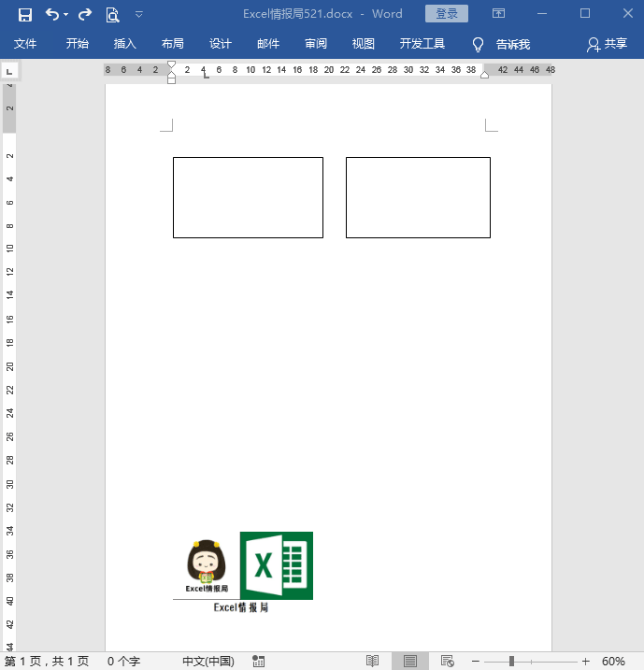This screenshot has height=670, width=644.
Task: Click the 告诉我 search box
Action: (x=513, y=44)
